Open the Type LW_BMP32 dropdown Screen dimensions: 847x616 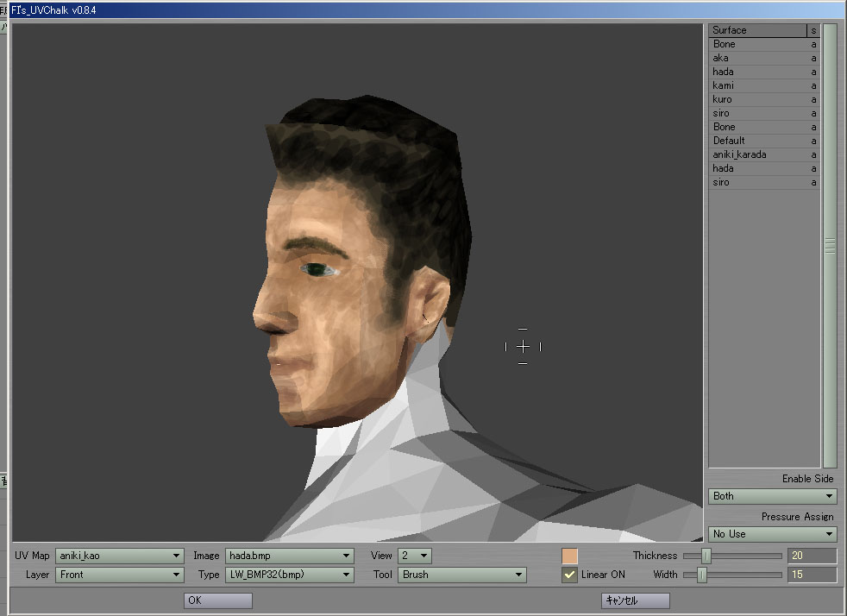[x=289, y=575]
